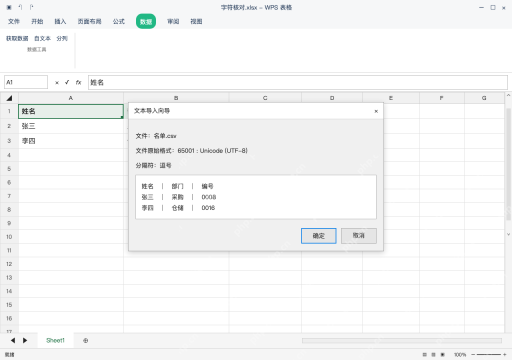Click the 自文本 import command

pos(42,39)
